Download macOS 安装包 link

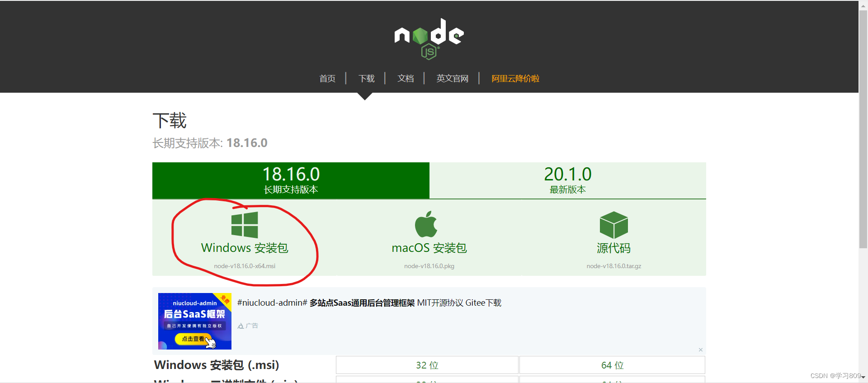[x=429, y=248]
